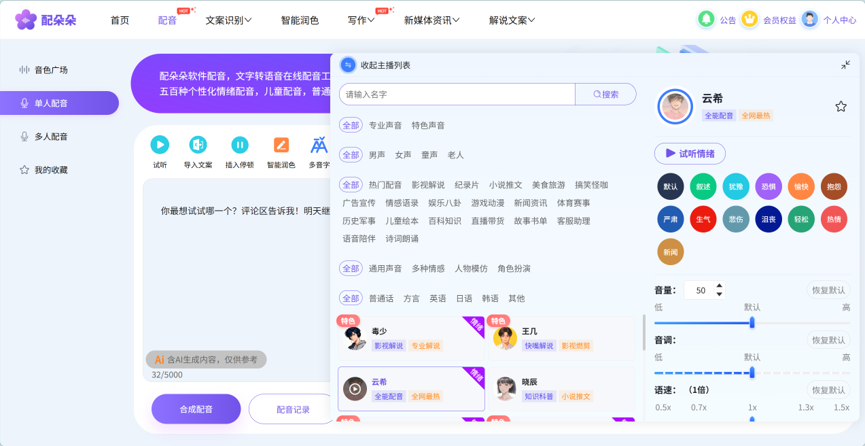Click 恢复默认 next to 音调
This screenshot has width=865, height=446.
[828, 340]
